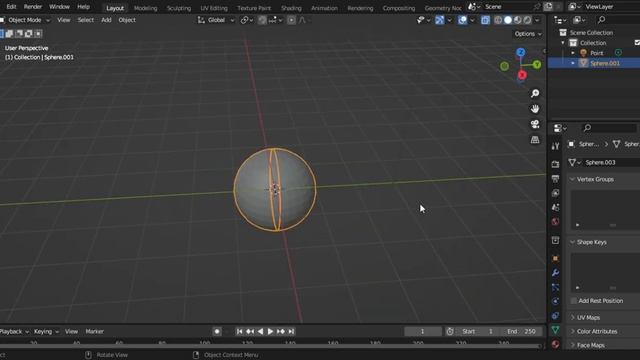Jump to the timeline start frame
Viewport: 640px width, 360px height.
[240, 331]
